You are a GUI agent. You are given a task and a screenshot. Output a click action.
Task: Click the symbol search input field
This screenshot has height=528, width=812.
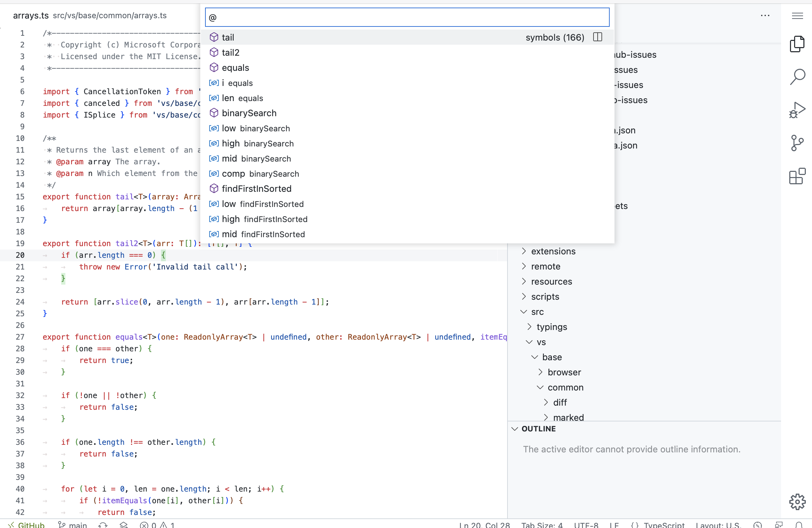406,17
